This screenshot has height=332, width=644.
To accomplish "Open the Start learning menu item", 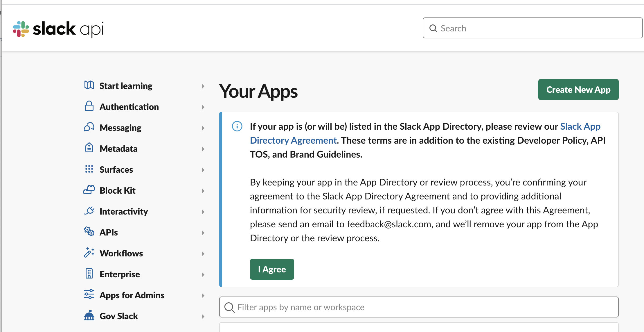I will click(x=126, y=86).
